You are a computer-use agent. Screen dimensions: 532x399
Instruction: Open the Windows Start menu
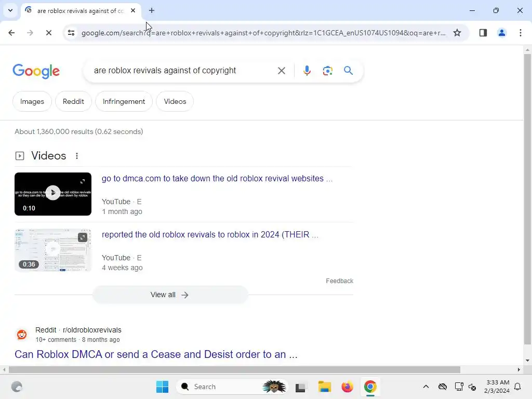(162, 387)
